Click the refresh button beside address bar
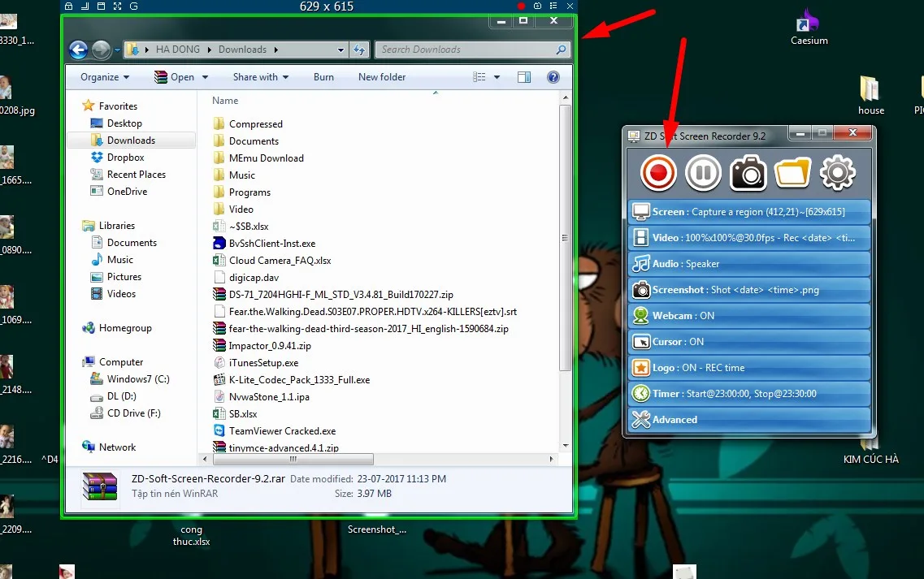This screenshot has width=924, height=579. 359,50
